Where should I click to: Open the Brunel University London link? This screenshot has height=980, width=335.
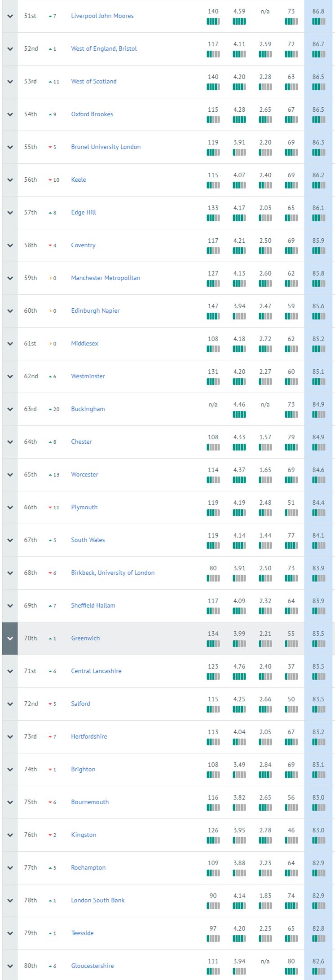[106, 147]
